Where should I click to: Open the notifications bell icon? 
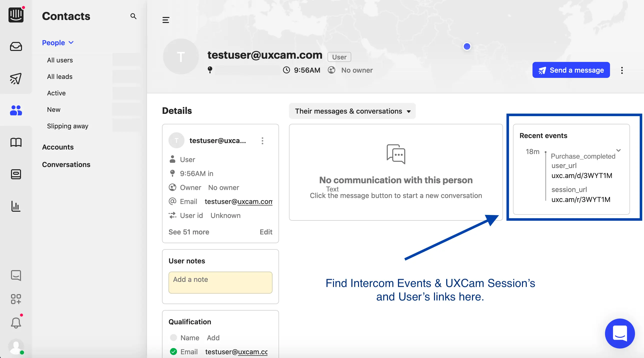click(x=16, y=323)
